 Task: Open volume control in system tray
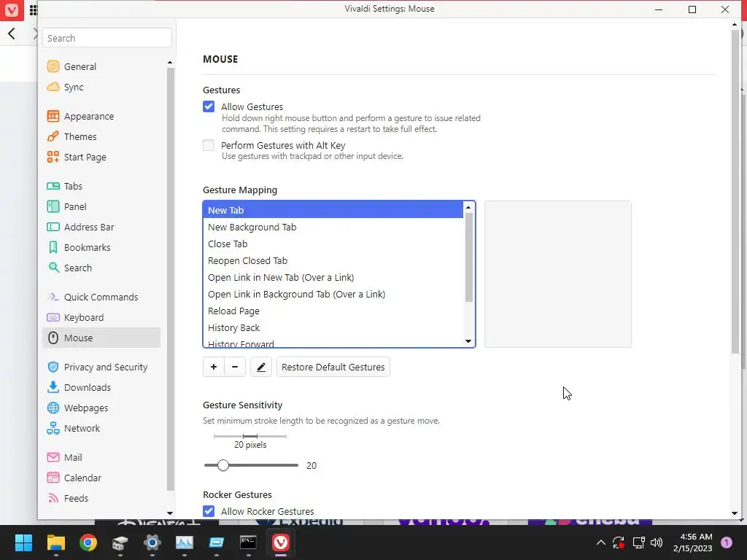[657, 542]
